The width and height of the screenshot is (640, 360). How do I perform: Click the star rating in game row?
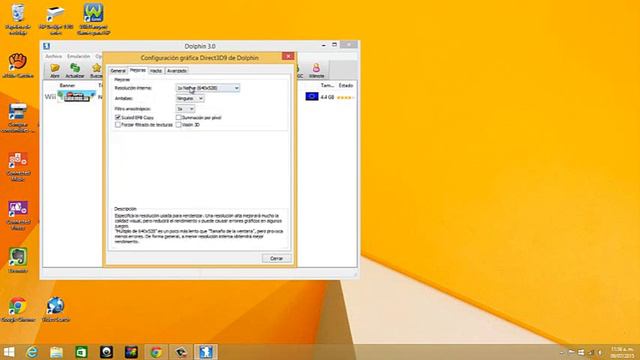point(345,97)
